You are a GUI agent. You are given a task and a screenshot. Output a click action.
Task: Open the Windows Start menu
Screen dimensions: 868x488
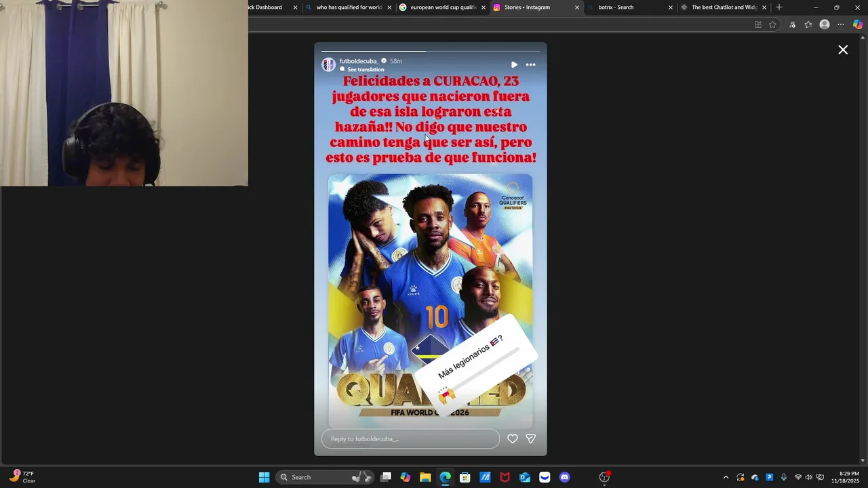pyautogui.click(x=264, y=477)
